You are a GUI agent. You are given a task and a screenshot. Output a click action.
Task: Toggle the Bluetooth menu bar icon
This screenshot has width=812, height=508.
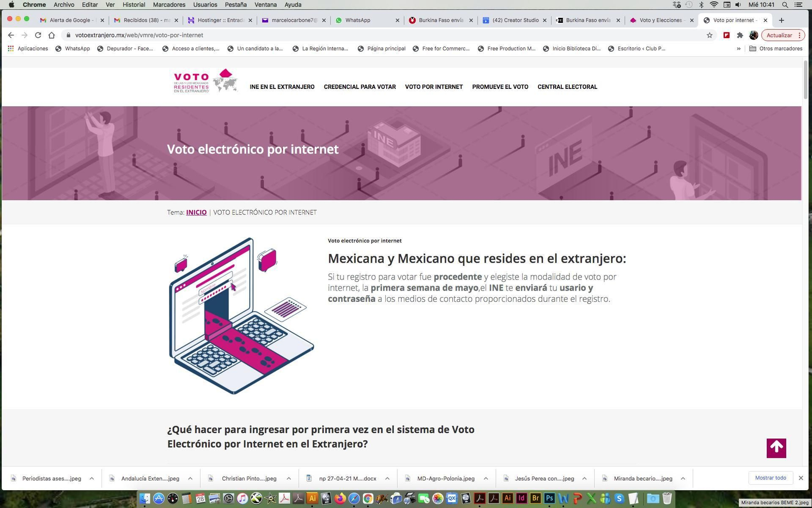[702, 5]
